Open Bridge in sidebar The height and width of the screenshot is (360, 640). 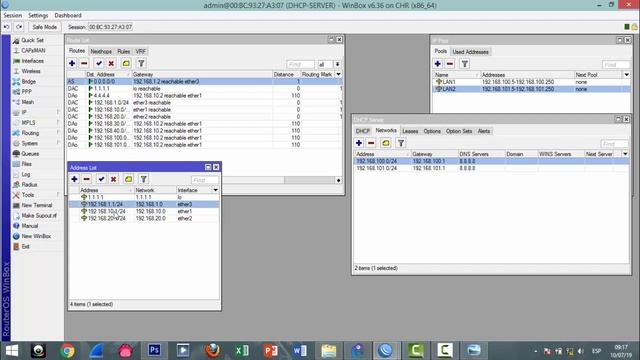29,82
